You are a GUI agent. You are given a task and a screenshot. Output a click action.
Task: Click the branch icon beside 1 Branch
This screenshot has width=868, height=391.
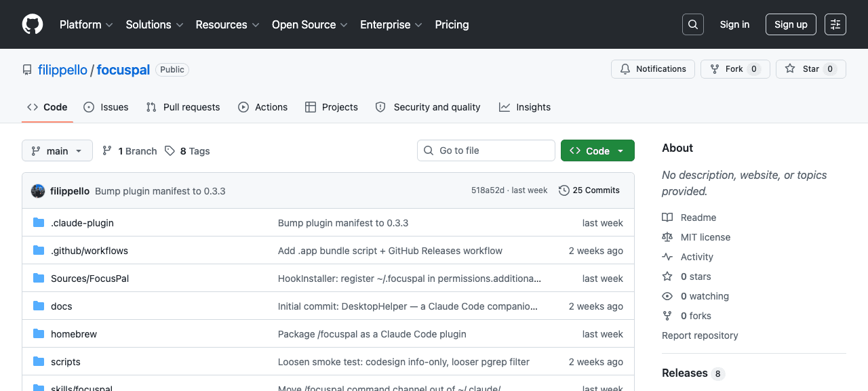pyautogui.click(x=107, y=151)
